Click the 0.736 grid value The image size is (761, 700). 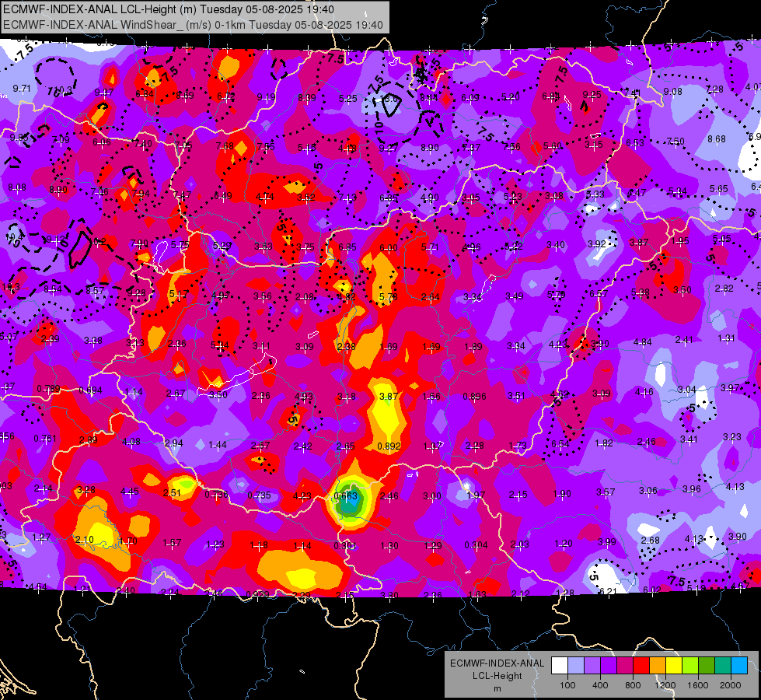tap(216, 494)
